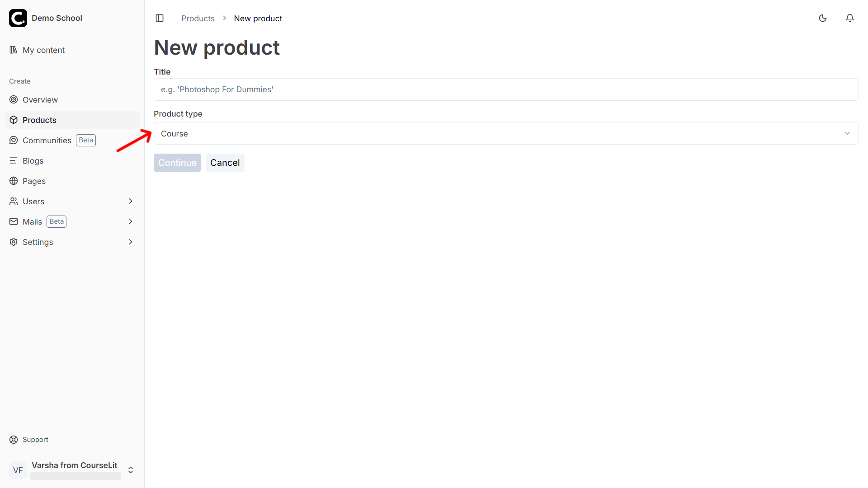Go to Products breadcrumb link
The width and height of the screenshot is (868, 488).
[198, 19]
